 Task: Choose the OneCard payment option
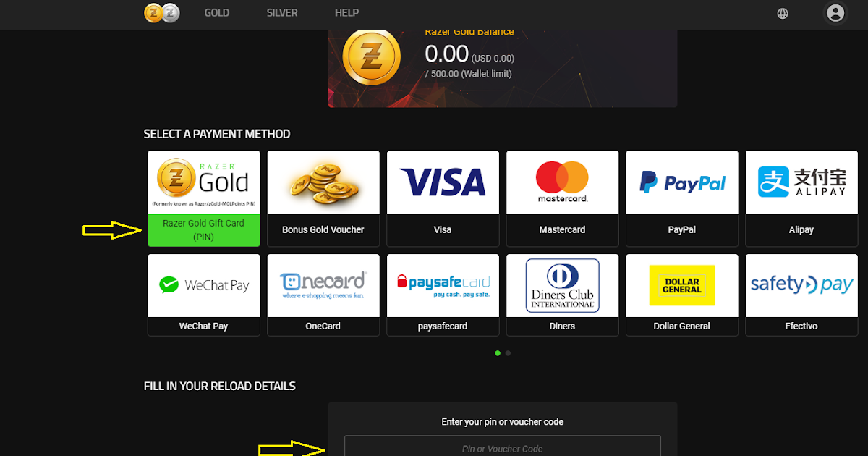323,295
